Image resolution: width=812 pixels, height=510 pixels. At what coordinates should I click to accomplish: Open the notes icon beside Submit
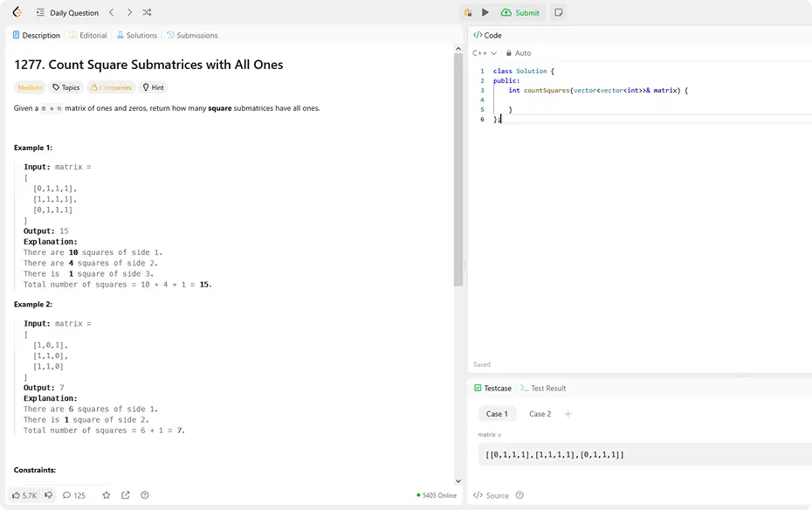(x=558, y=12)
